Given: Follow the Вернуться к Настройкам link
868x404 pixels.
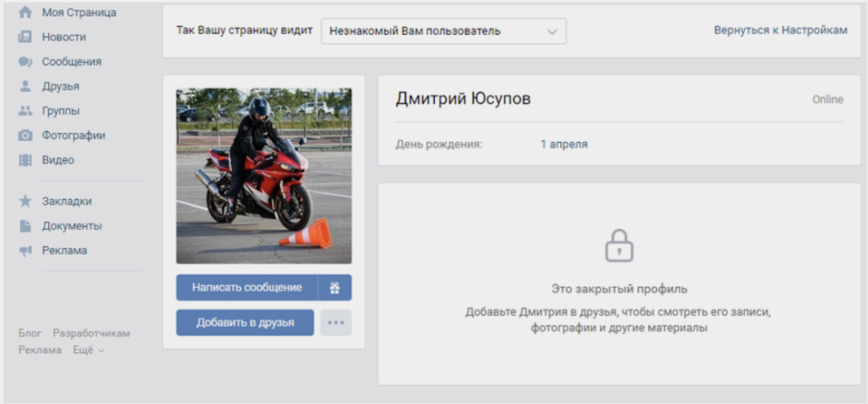Looking at the screenshot, I should click(780, 31).
